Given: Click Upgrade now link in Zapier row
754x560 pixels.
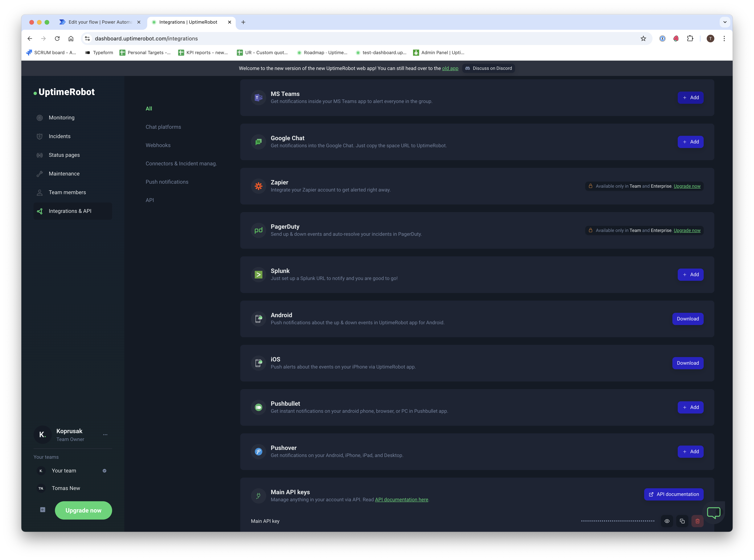Looking at the screenshot, I should (686, 186).
